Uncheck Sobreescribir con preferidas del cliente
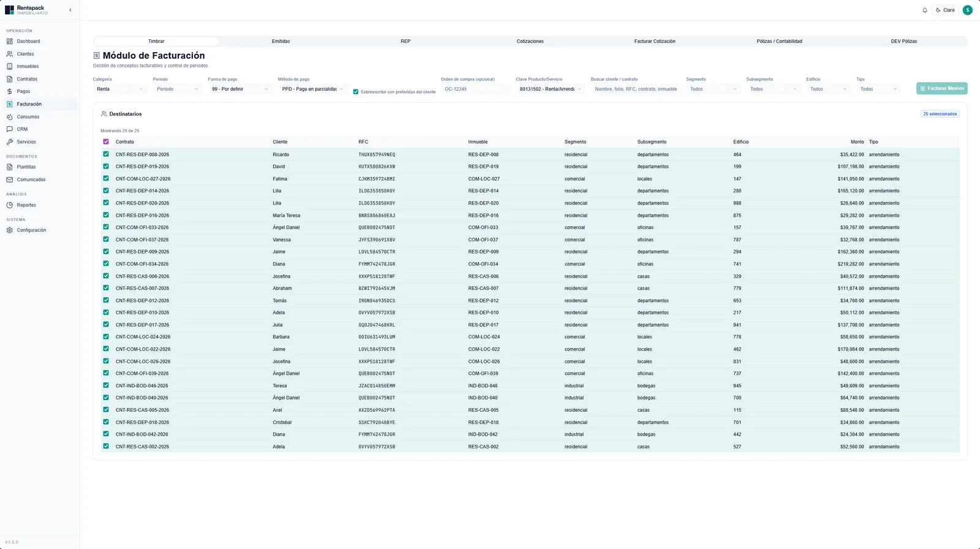Image resolution: width=980 pixels, height=549 pixels. [x=355, y=92]
